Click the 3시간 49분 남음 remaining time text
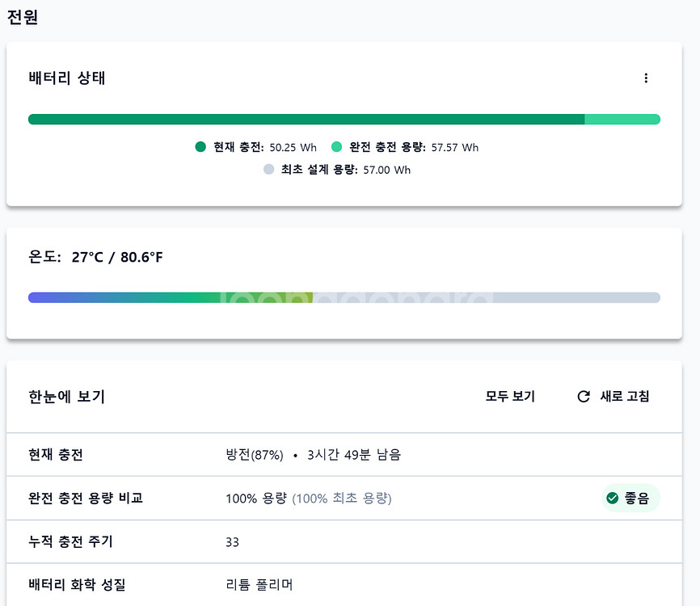The image size is (700, 606). click(x=354, y=455)
